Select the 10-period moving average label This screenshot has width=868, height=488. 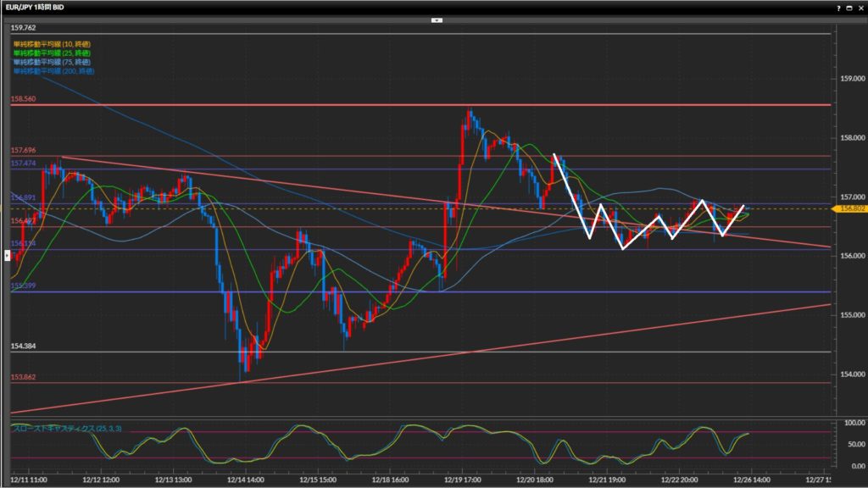pos(53,42)
